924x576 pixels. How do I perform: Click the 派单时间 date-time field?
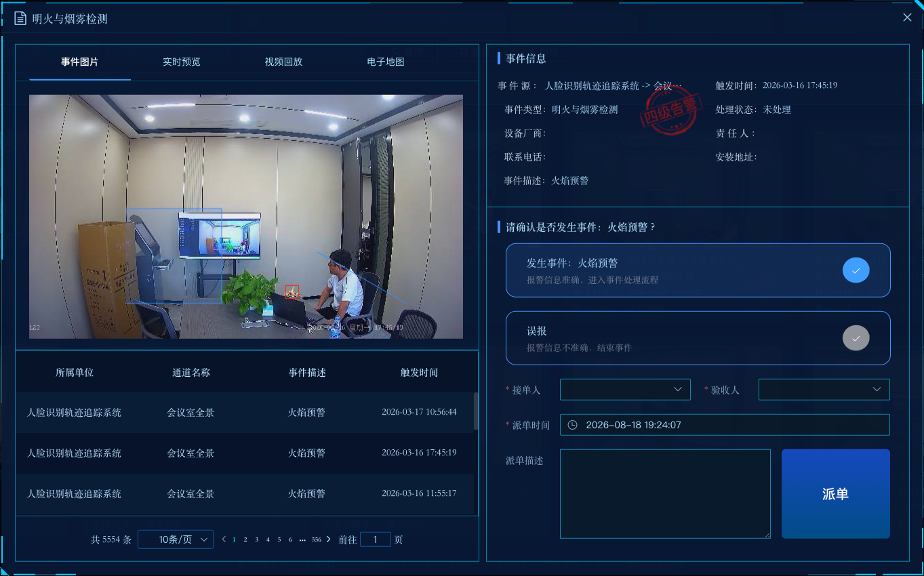(725, 425)
